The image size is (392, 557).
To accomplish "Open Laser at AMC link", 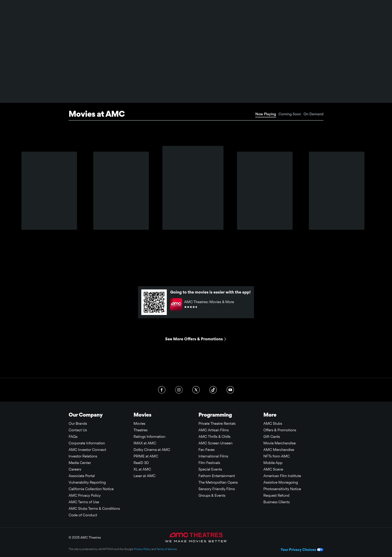I will click(144, 476).
